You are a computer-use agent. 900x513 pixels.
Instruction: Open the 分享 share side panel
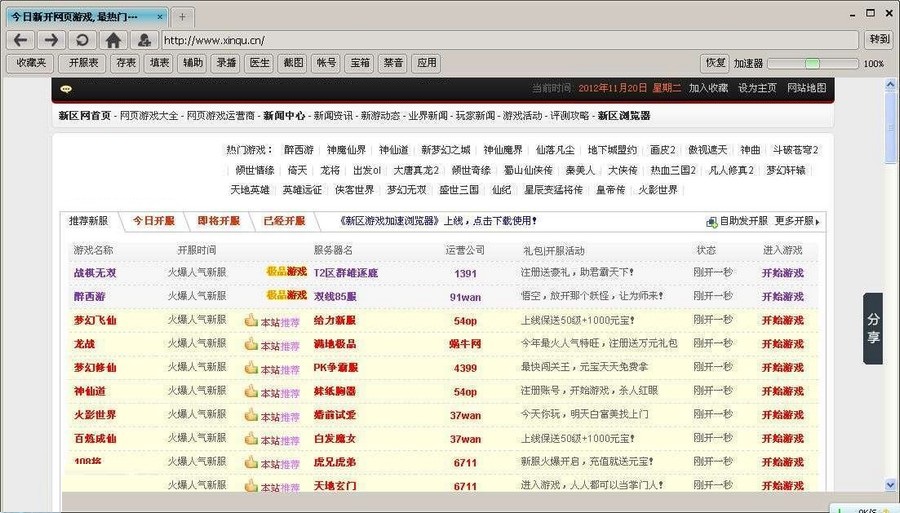[873, 328]
